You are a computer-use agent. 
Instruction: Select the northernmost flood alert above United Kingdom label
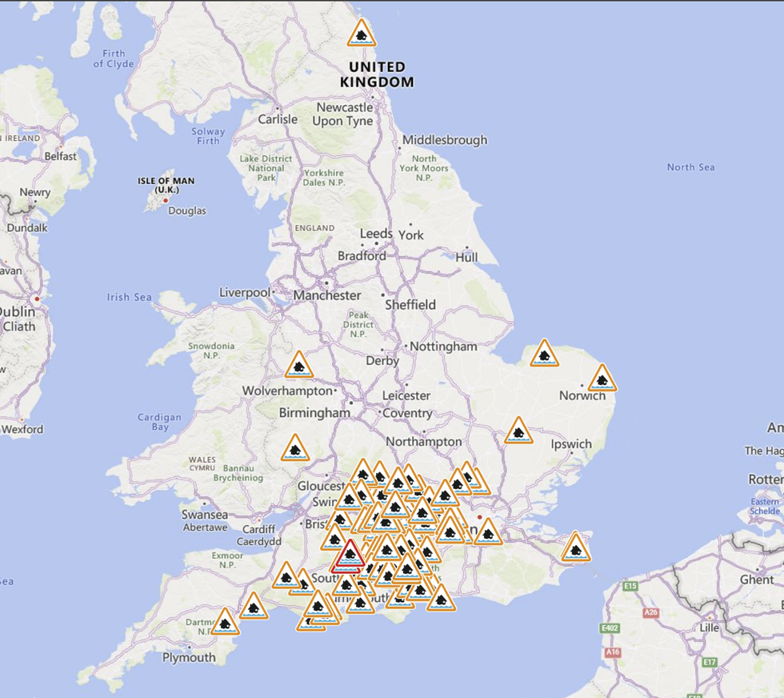tap(362, 35)
